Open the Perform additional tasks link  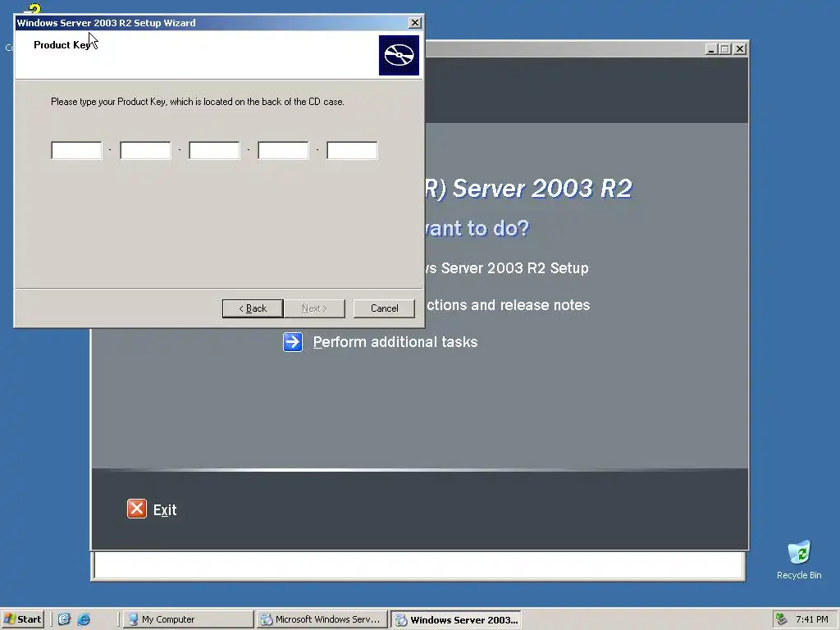click(395, 342)
